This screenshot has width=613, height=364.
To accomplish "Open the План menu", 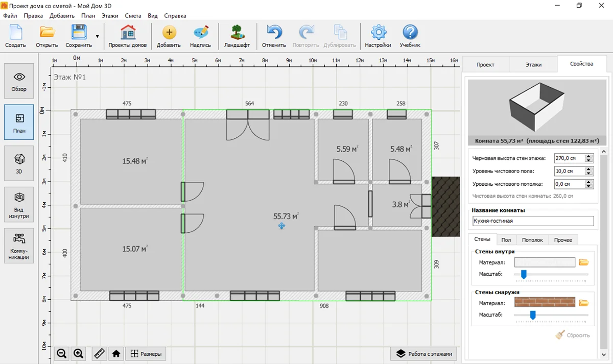I will click(88, 16).
